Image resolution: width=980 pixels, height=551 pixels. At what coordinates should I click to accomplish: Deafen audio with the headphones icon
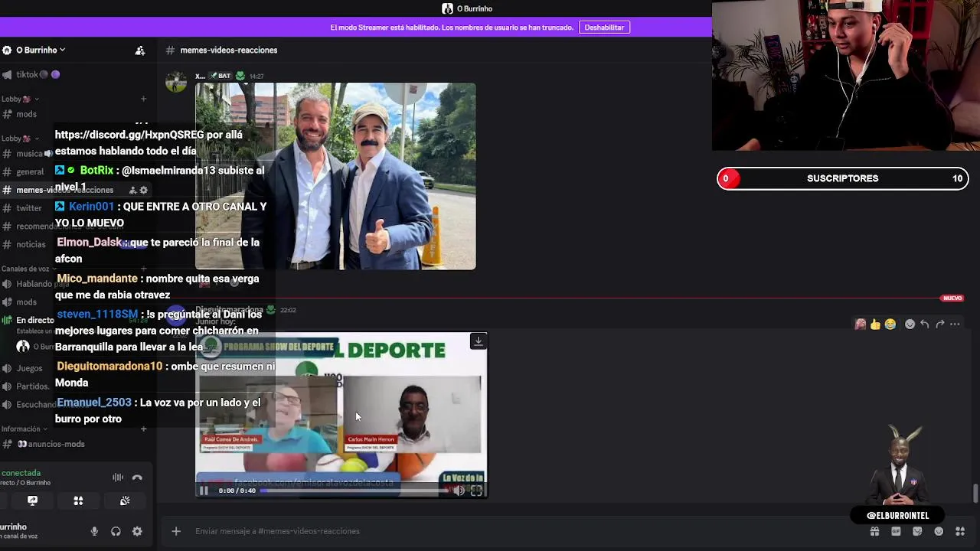[x=116, y=531]
